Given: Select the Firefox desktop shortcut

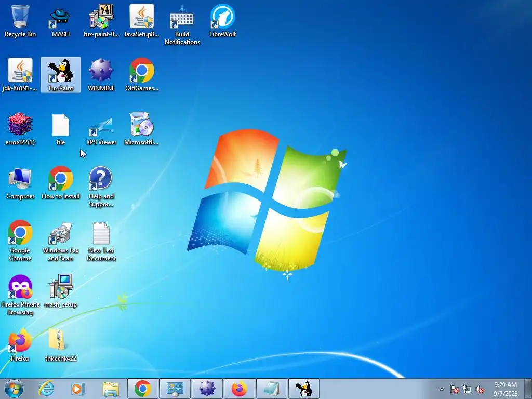Looking at the screenshot, I should click(x=20, y=345).
